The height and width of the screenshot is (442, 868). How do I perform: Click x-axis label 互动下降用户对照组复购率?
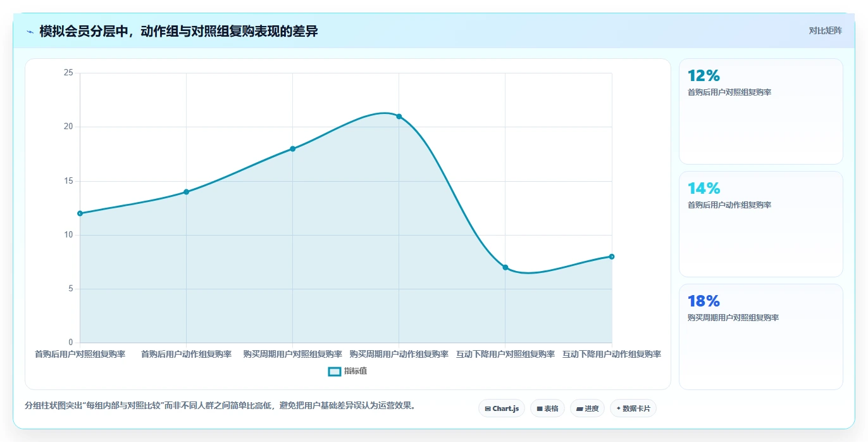click(x=505, y=354)
